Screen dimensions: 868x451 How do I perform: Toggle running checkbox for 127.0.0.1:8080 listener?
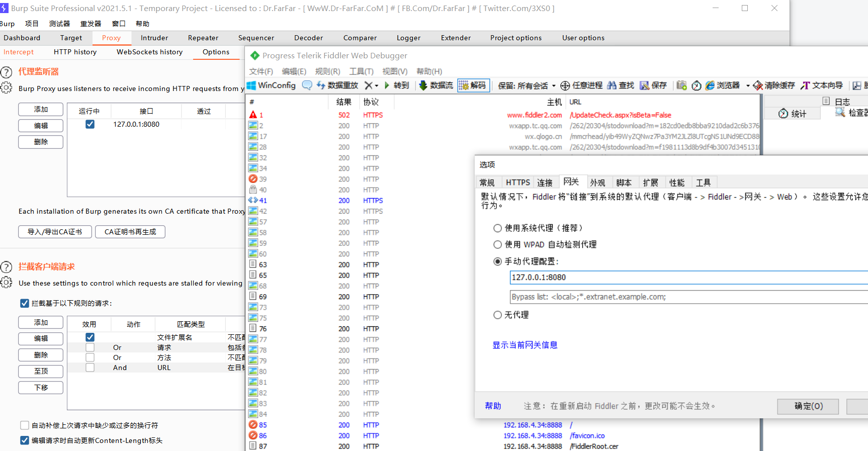point(90,124)
